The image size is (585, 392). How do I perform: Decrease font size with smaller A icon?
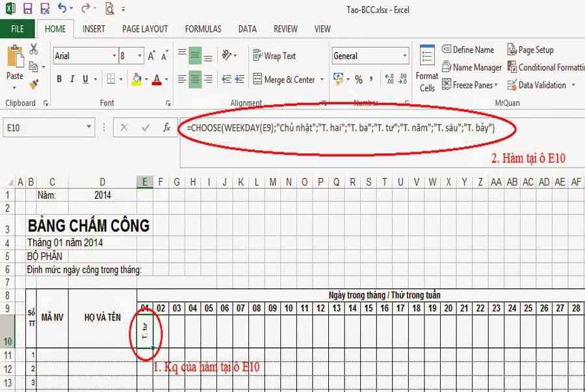(164, 56)
